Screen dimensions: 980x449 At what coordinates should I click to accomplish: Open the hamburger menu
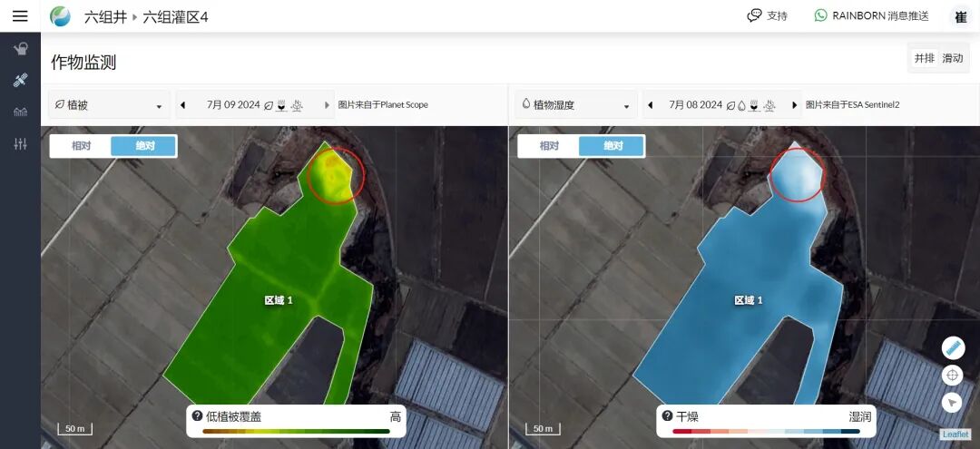(20, 16)
